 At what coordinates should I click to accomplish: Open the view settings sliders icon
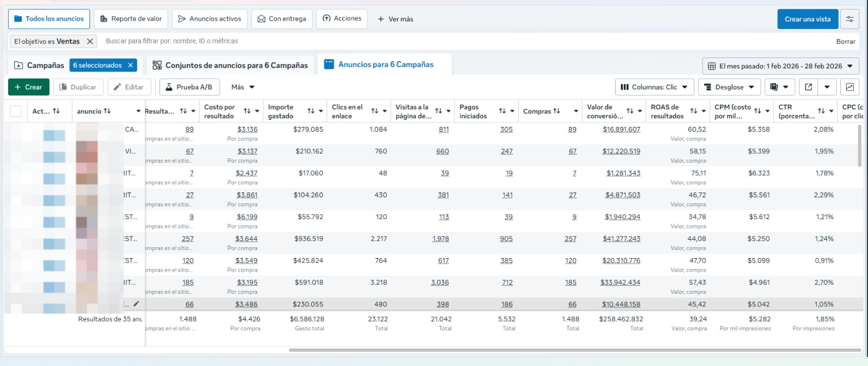click(850, 19)
